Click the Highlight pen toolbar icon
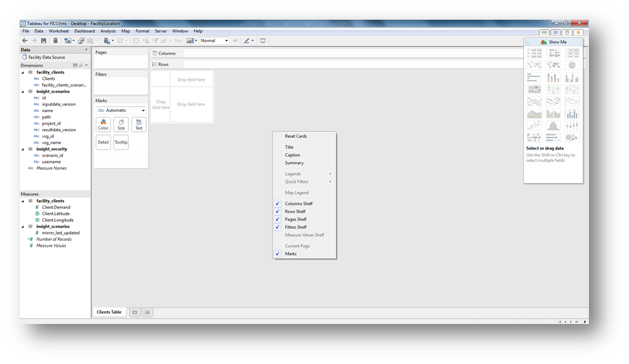 tap(247, 41)
